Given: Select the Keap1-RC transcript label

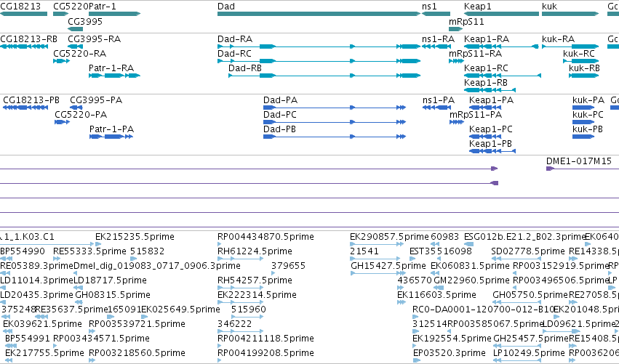Looking at the screenshot, I should point(487,68).
